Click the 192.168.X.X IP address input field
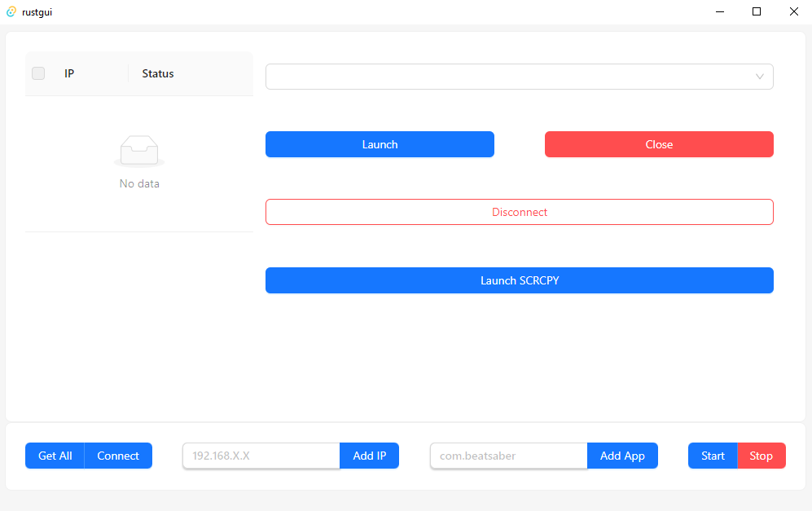This screenshot has width=812, height=511. [x=261, y=456]
